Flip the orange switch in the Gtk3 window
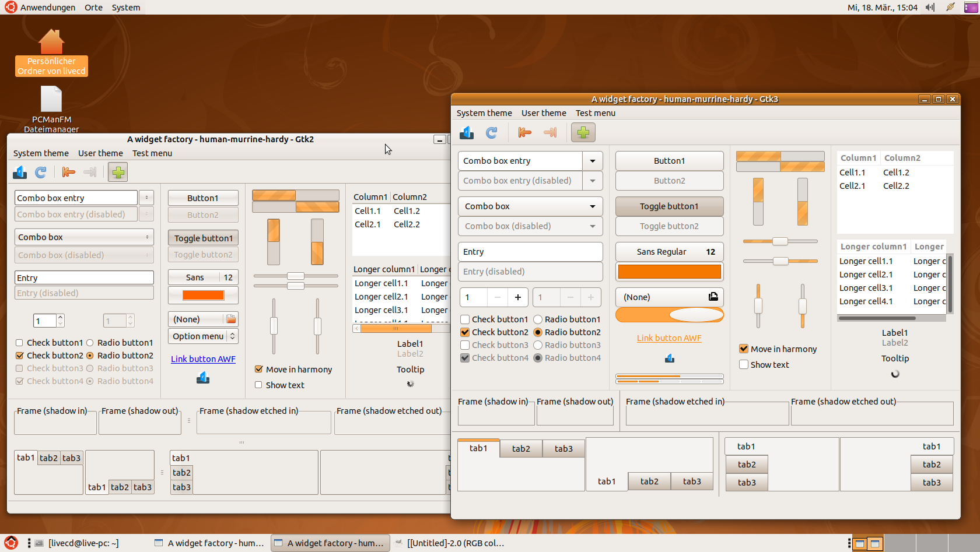The width and height of the screenshot is (980, 552). click(x=670, y=315)
